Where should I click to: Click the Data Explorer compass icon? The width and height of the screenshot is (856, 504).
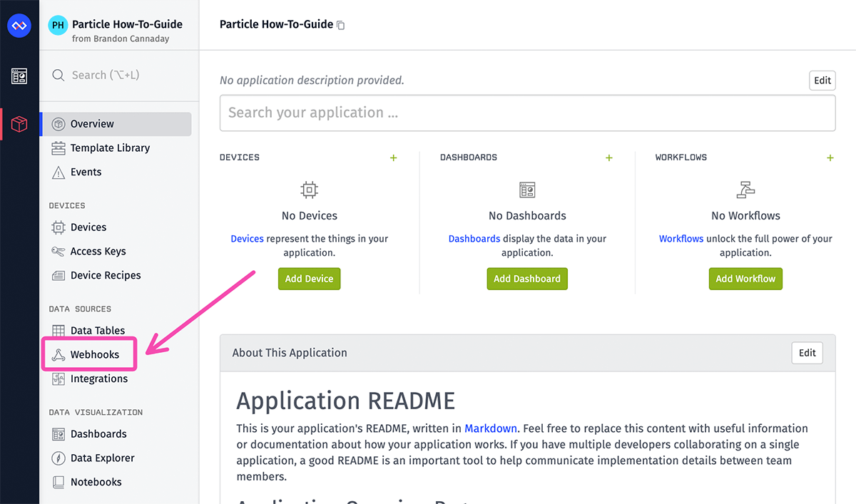(58, 458)
